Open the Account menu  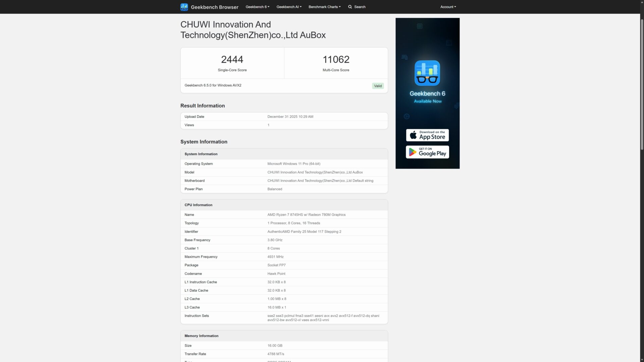point(448,7)
